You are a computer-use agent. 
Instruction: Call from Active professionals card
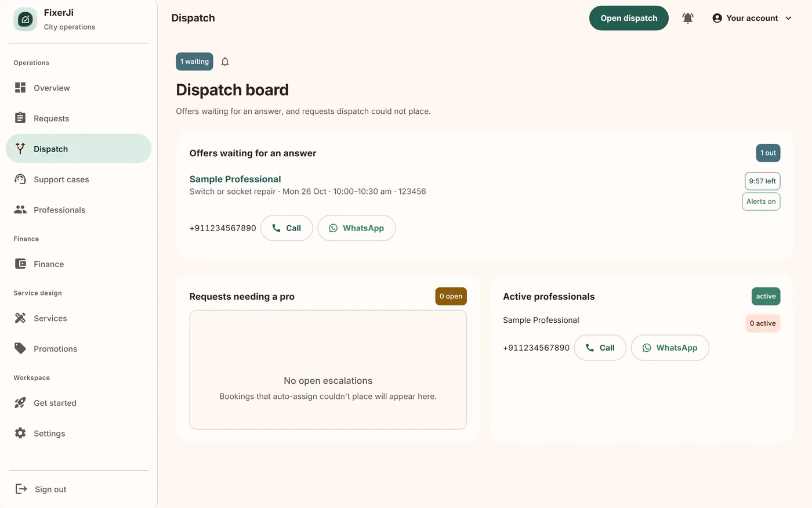[x=600, y=348]
